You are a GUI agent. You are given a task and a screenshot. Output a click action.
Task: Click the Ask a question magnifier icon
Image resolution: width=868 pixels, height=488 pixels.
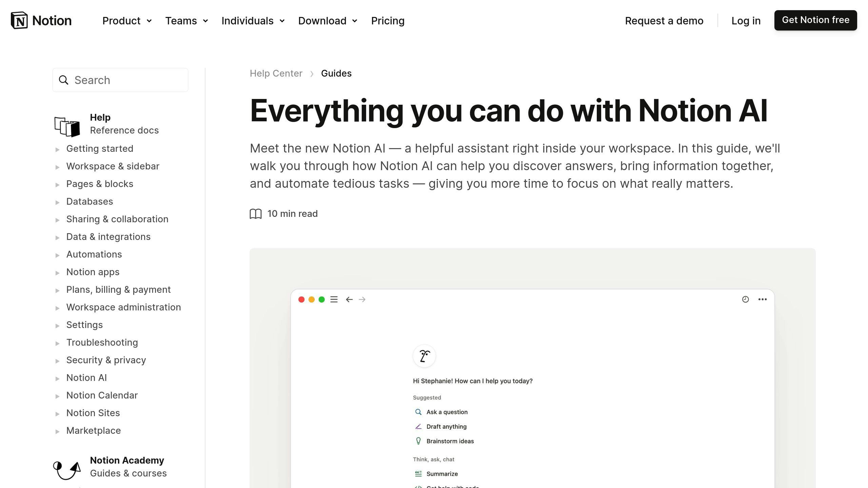(418, 412)
